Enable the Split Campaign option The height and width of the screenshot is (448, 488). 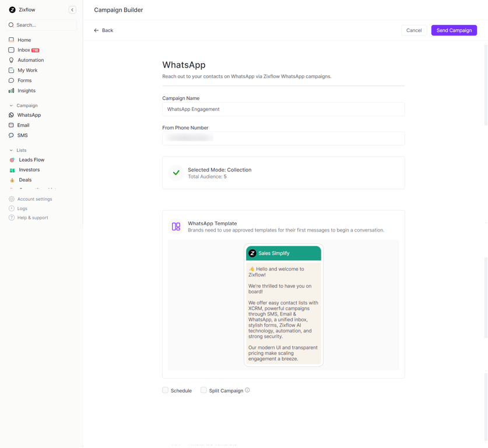click(x=203, y=390)
